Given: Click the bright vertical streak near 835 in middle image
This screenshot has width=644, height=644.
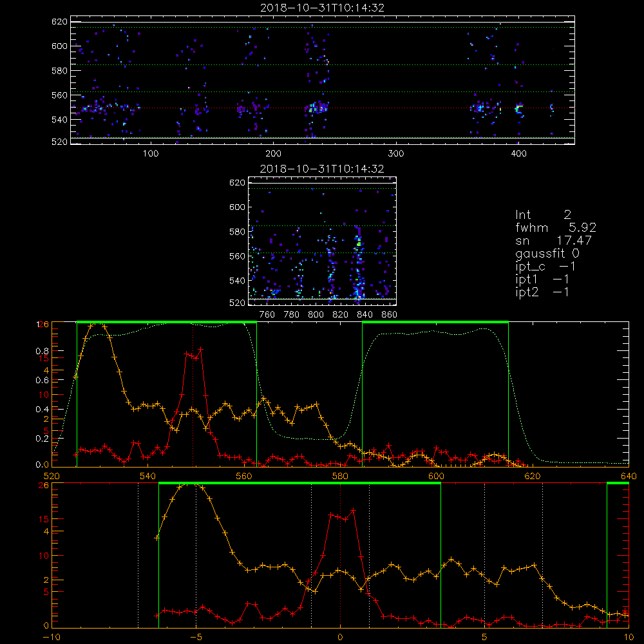Looking at the screenshot, I should coord(358,263).
